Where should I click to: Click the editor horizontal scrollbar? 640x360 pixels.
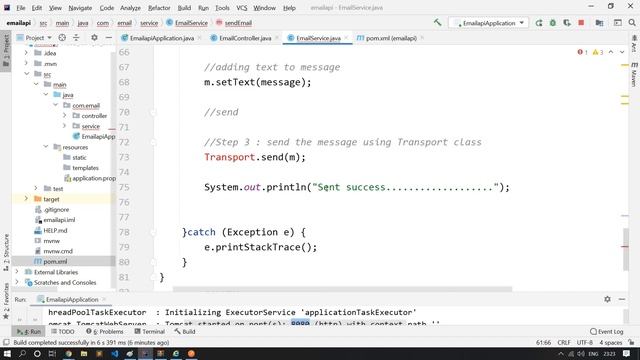[x=342, y=289]
